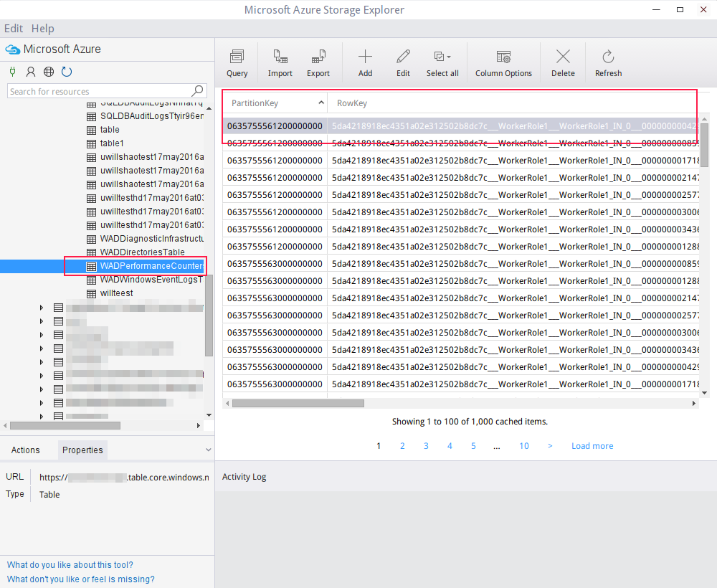Click the table icon beside WADDirectoriesTable

92,252
